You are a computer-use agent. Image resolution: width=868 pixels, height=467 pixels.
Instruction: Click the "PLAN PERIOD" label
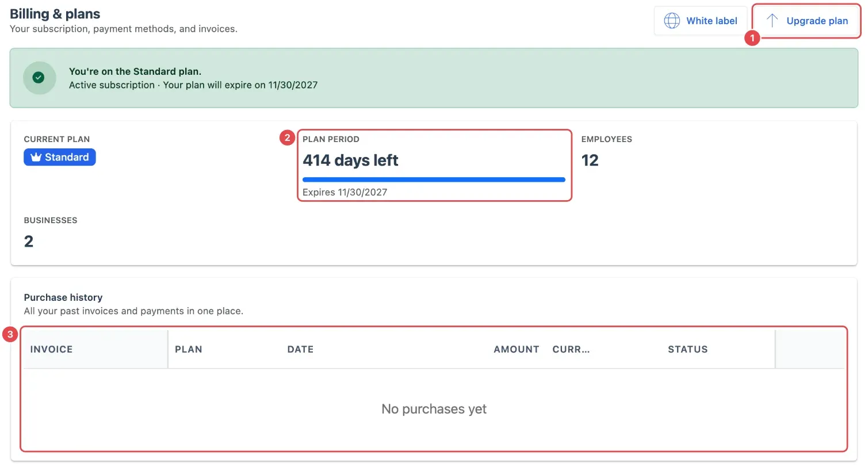coord(331,139)
